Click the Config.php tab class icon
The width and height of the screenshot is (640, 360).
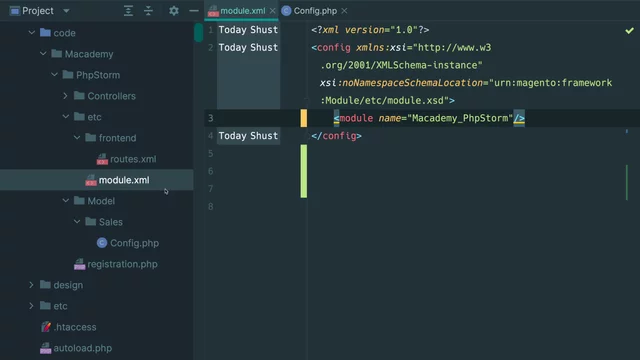tap(287, 11)
